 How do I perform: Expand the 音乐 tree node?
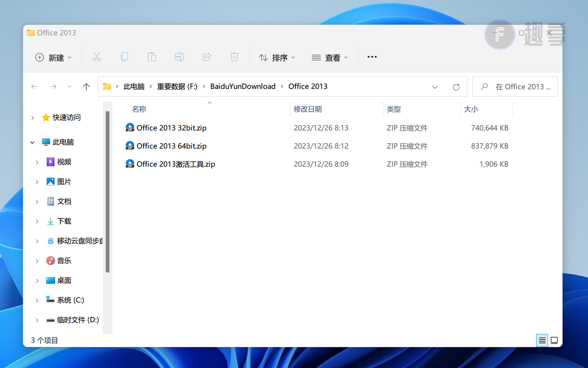point(37,261)
